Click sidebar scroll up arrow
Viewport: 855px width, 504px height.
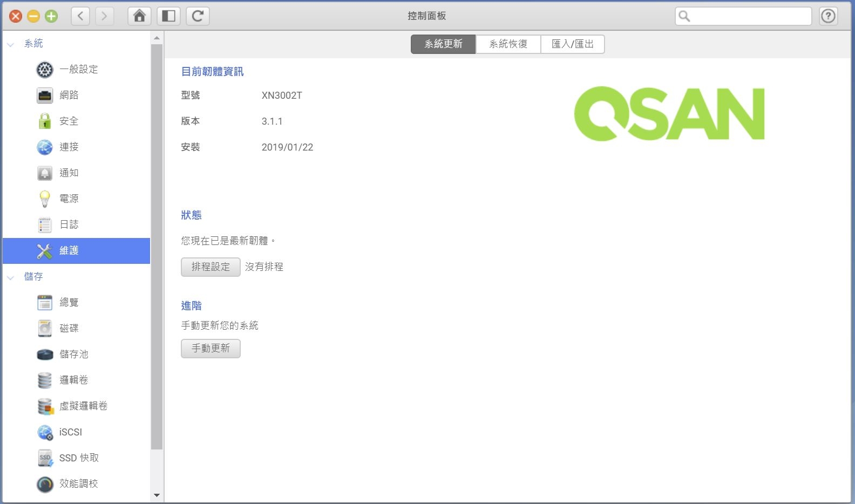click(157, 38)
